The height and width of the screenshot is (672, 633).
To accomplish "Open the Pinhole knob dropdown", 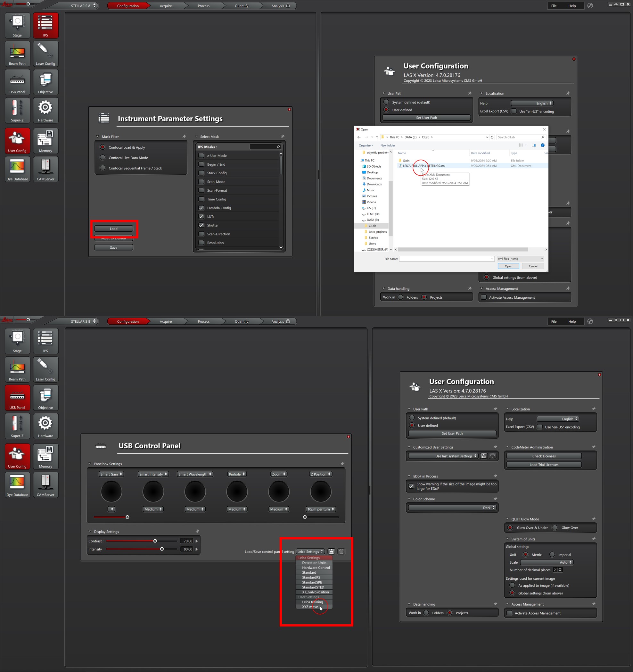I will pyautogui.click(x=237, y=474).
